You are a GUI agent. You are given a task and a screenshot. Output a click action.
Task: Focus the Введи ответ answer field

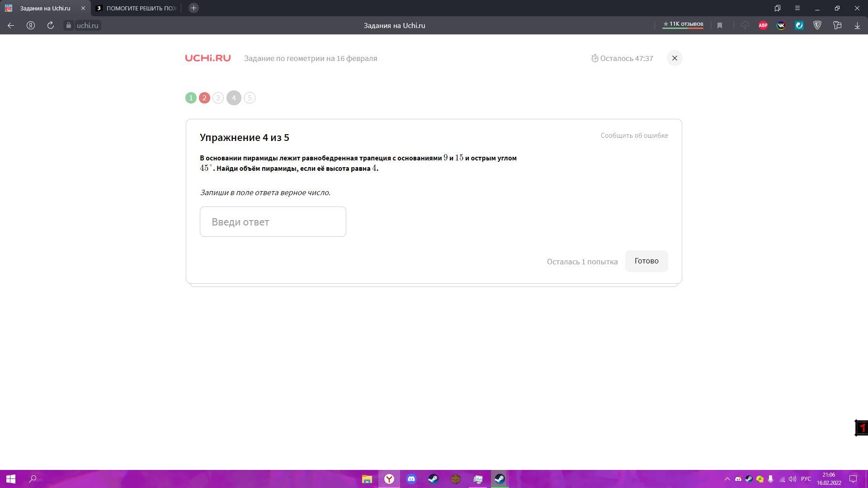click(273, 222)
